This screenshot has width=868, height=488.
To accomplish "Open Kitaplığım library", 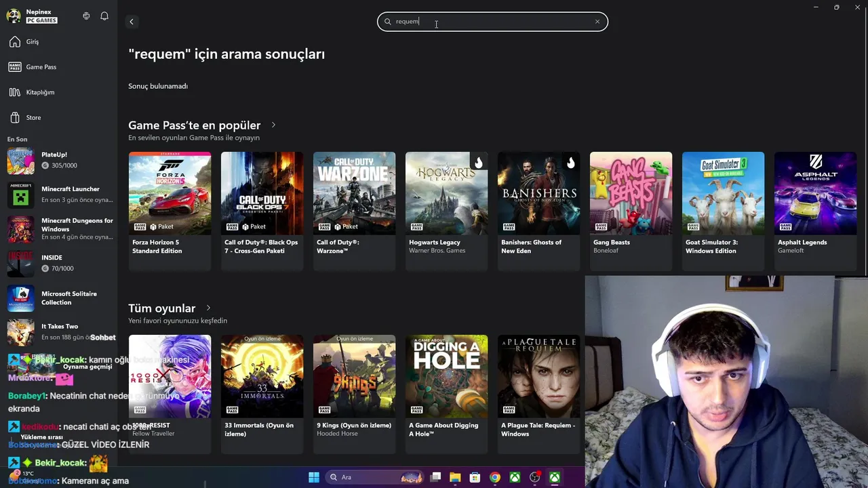I will [x=58, y=92].
